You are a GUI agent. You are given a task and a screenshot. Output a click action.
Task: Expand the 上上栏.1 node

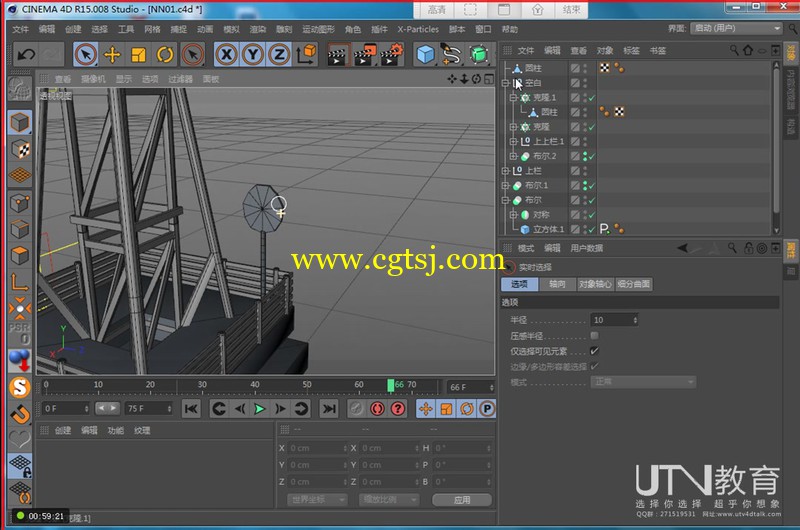coord(513,141)
